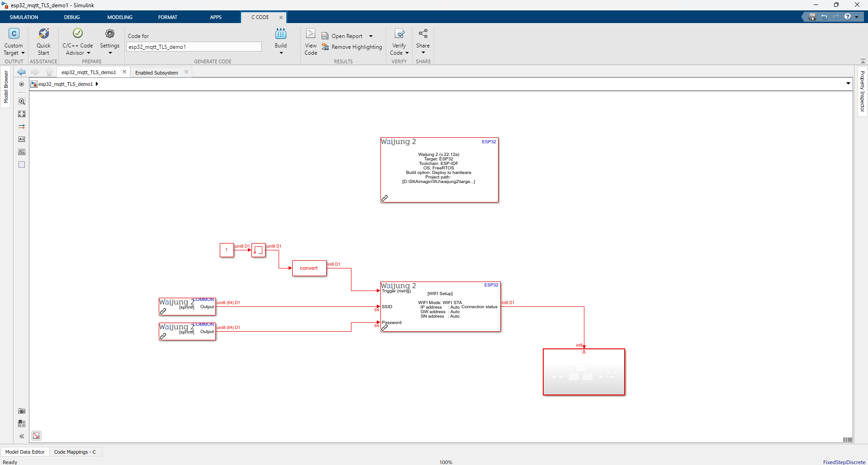Edit the Code for model field
868x465 pixels.
(194, 47)
